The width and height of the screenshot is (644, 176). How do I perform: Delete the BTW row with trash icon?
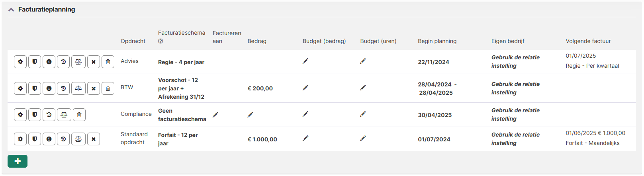click(108, 88)
